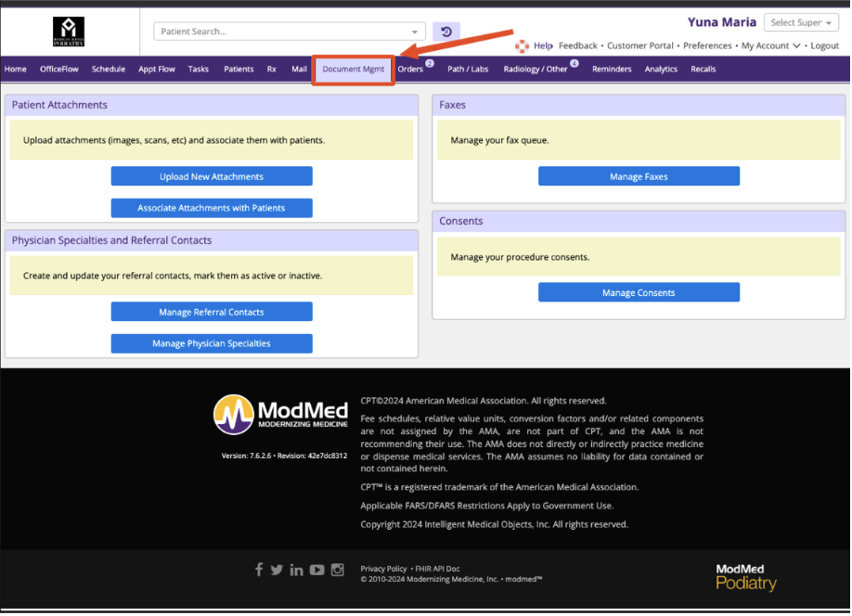
Task: Open the Preferences link
Action: coord(707,45)
